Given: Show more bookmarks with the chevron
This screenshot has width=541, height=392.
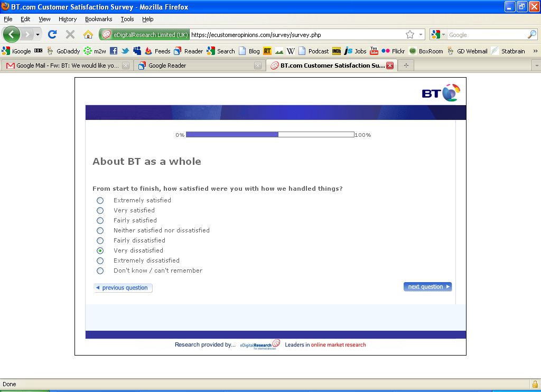Looking at the screenshot, I should pyautogui.click(x=535, y=51).
